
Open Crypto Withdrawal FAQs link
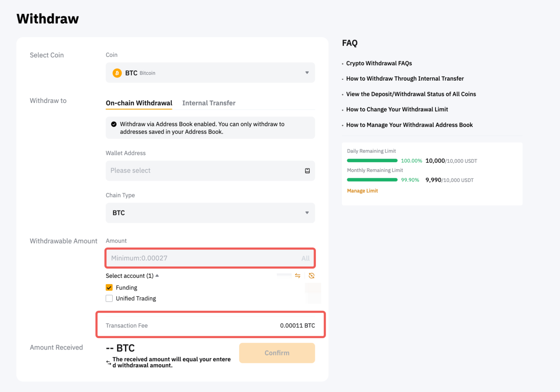pyautogui.click(x=379, y=63)
